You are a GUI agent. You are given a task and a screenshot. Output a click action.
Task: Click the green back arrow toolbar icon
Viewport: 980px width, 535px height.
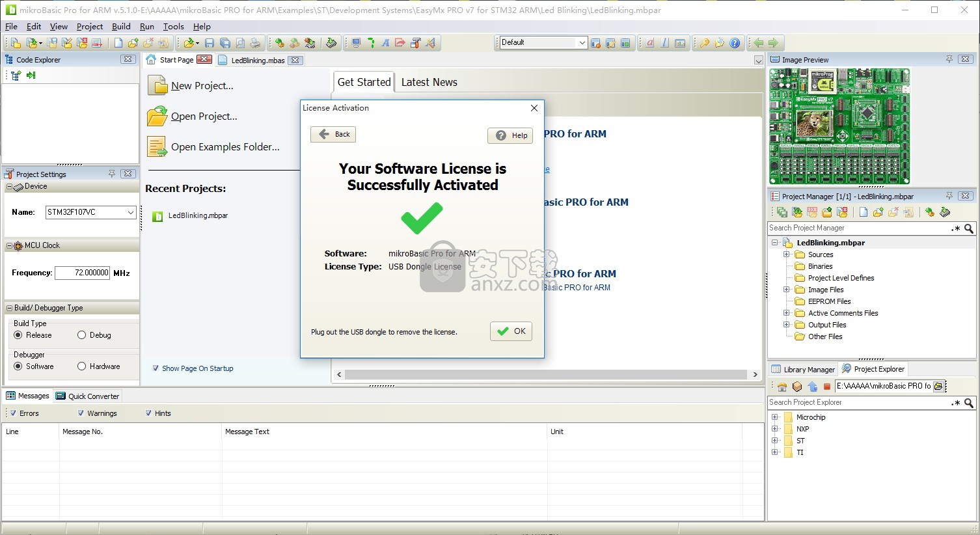(758, 43)
